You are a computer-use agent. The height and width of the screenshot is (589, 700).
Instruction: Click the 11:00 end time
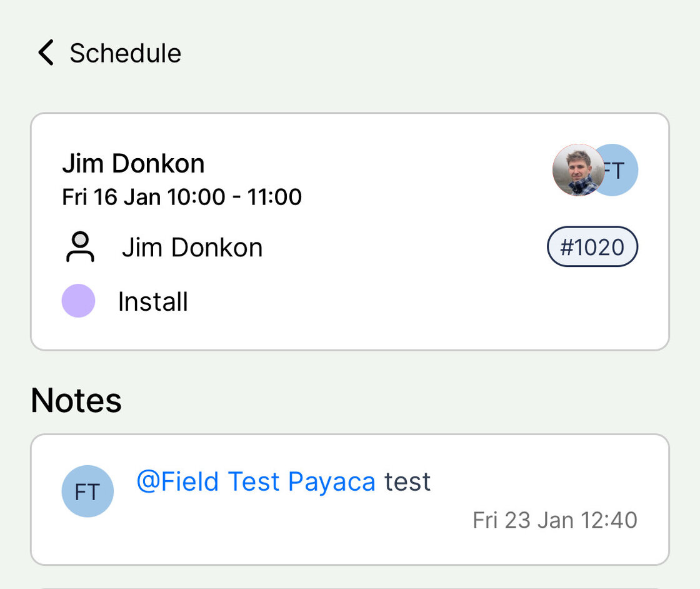pos(274,198)
